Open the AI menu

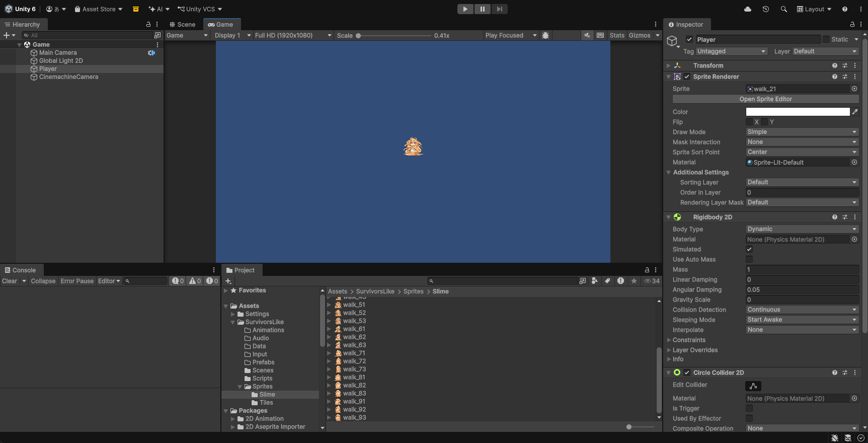tap(159, 9)
